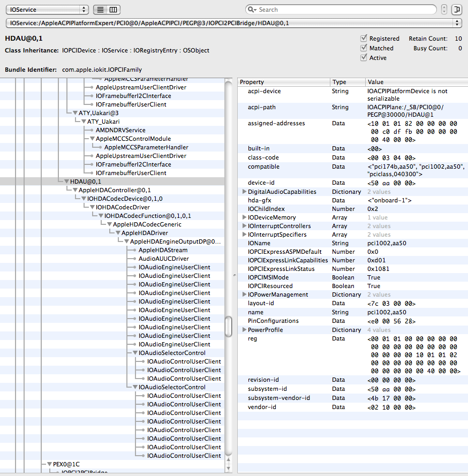Image resolution: width=468 pixels, height=476 pixels.
Task: Click the search result stepper arrows
Action: pos(444,10)
